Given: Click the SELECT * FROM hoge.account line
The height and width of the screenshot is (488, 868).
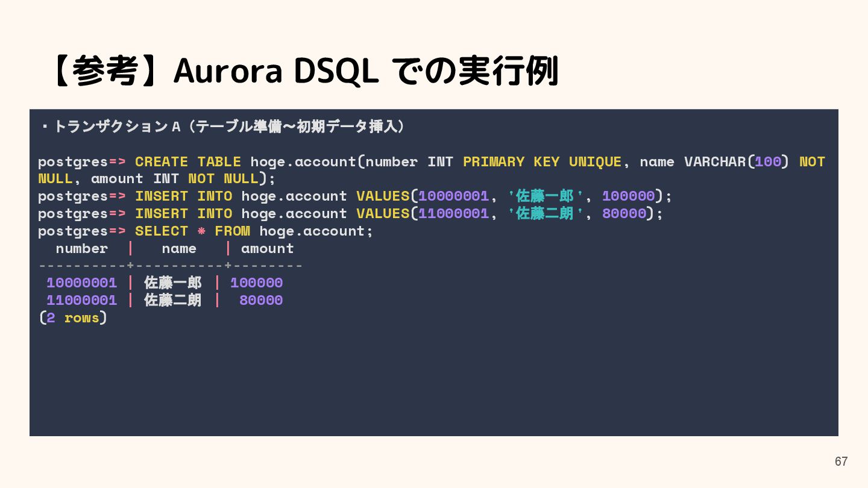Looking at the screenshot, I should [x=206, y=231].
